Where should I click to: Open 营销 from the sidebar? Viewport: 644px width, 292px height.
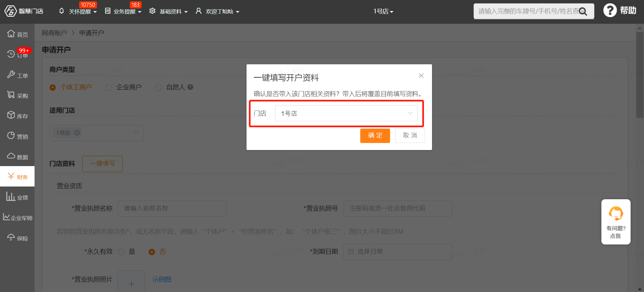(x=17, y=136)
